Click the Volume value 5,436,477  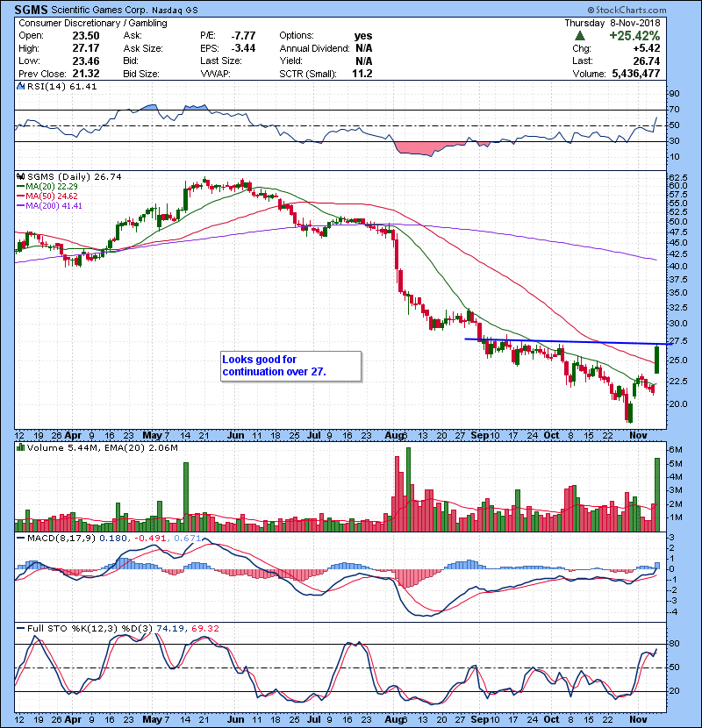pyautogui.click(x=636, y=74)
